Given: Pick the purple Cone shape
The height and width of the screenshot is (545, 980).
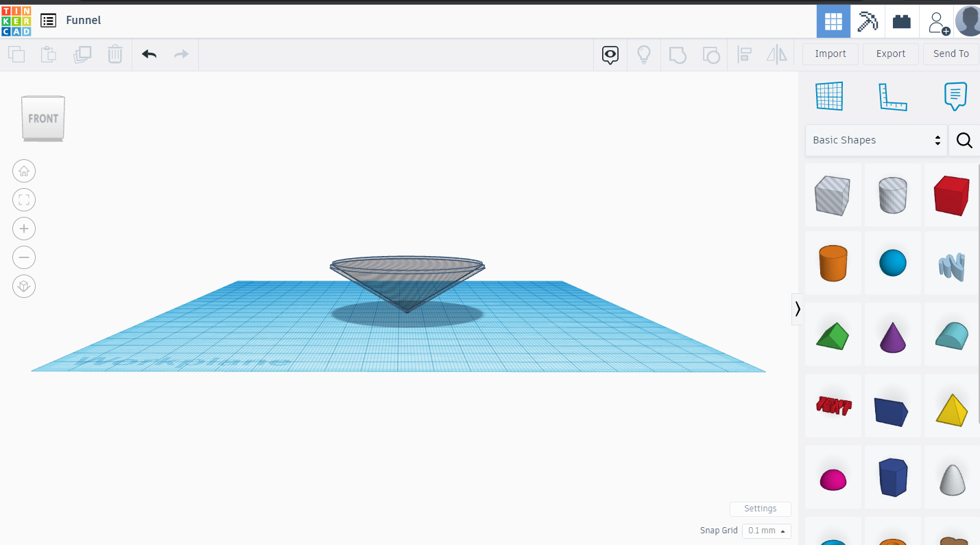Looking at the screenshot, I should pyautogui.click(x=893, y=335).
